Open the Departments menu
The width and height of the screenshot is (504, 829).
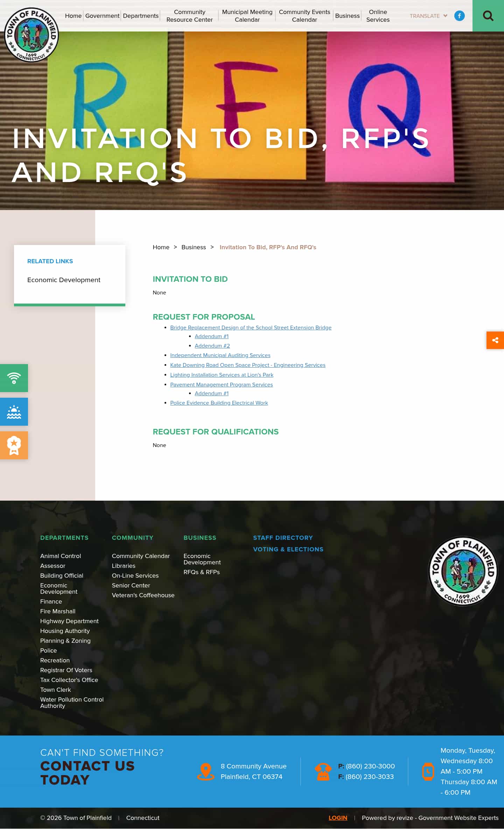pos(141,16)
